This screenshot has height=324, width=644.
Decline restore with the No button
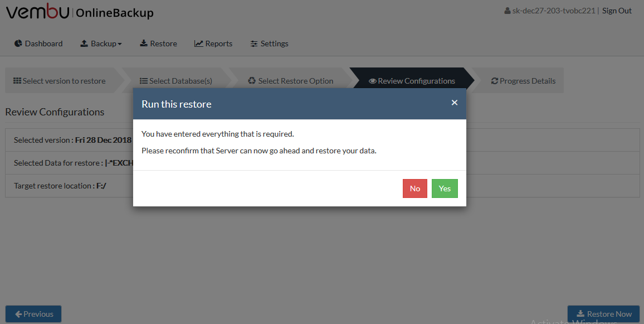pos(415,188)
